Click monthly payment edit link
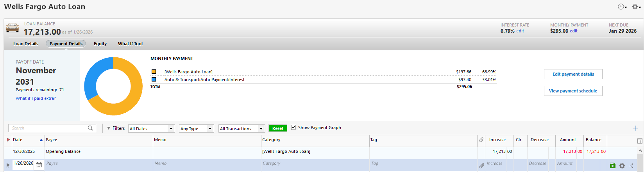 point(574,31)
